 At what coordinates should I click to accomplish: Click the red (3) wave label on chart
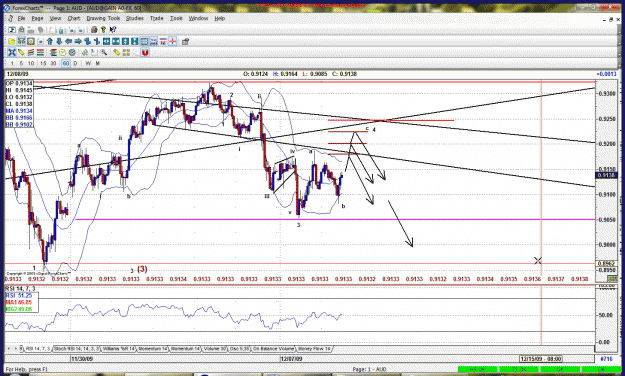point(142,269)
